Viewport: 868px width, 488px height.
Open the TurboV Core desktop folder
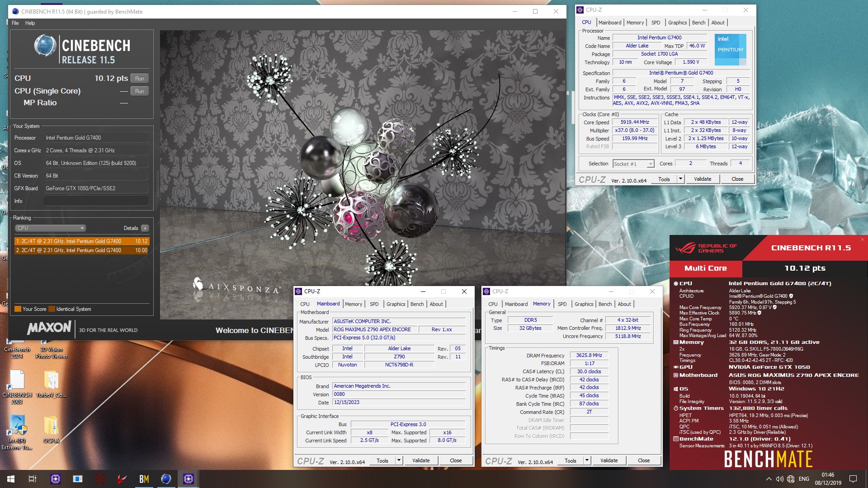coord(51,384)
